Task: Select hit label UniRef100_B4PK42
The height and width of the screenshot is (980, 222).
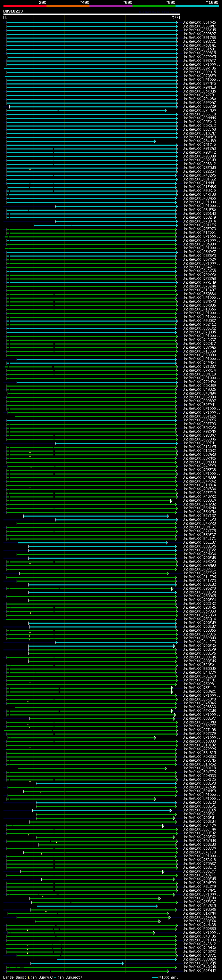Action: (199, 481)
